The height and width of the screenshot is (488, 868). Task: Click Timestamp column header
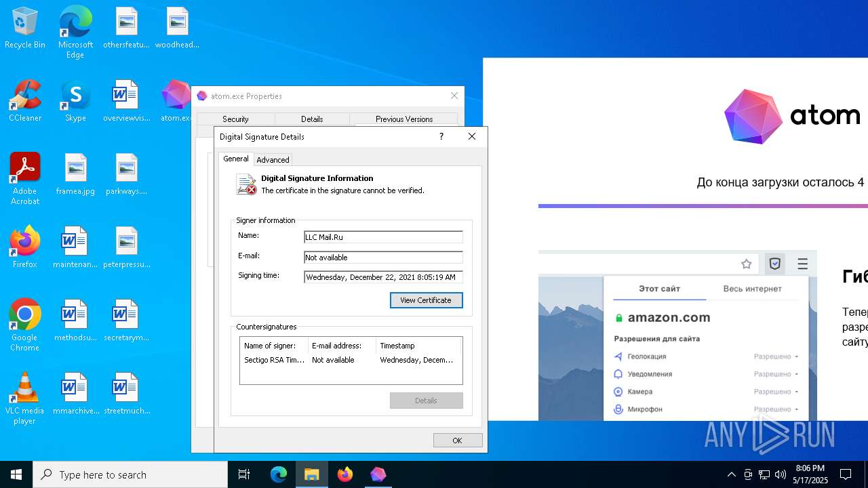(x=418, y=346)
